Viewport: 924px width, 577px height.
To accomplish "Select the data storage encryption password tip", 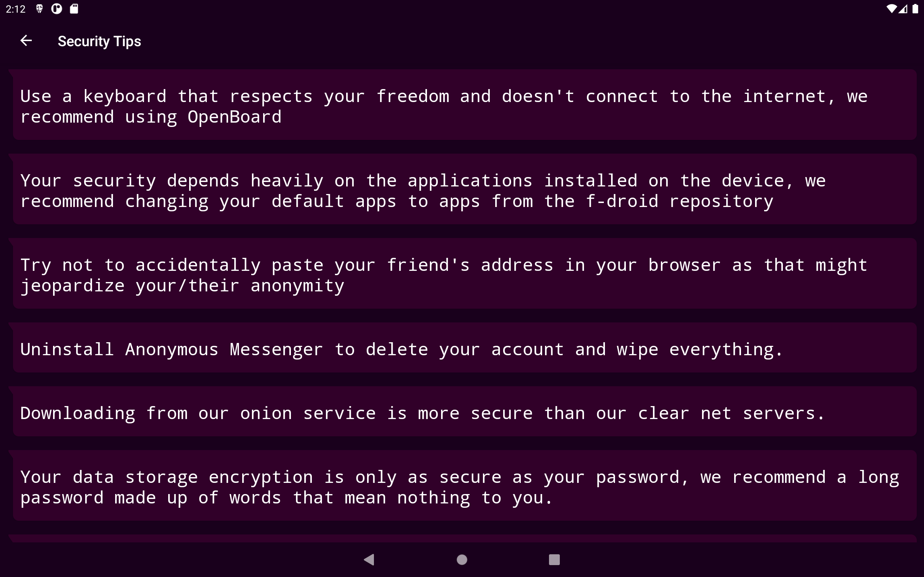I will (464, 485).
